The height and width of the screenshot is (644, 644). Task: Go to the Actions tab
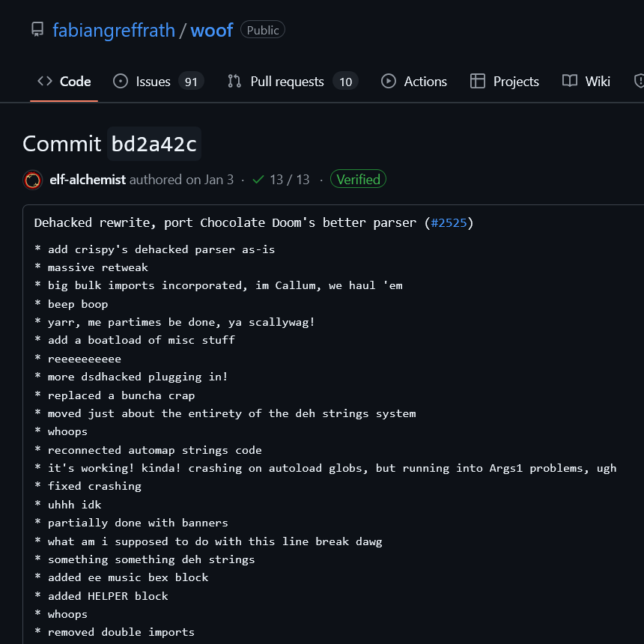pyautogui.click(x=413, y=82)
